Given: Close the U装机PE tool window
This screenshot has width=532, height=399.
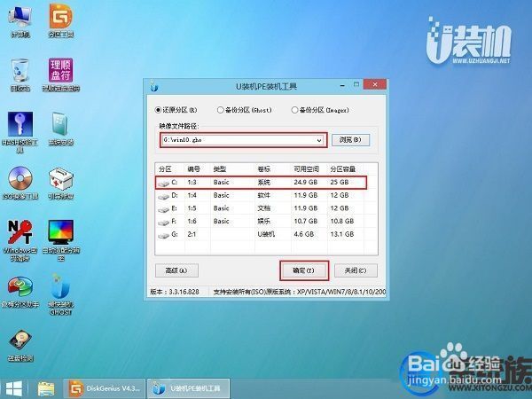Looking at the screenshot, I should [374, 84].
